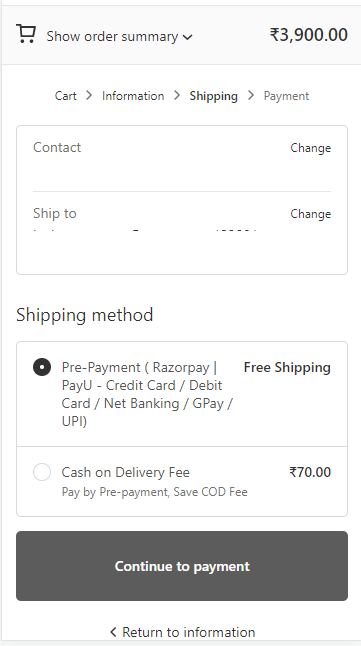The height and width of the screenshot is (646, 361).
Task: Change the Contact details
Action: click(x=311, y=148)
